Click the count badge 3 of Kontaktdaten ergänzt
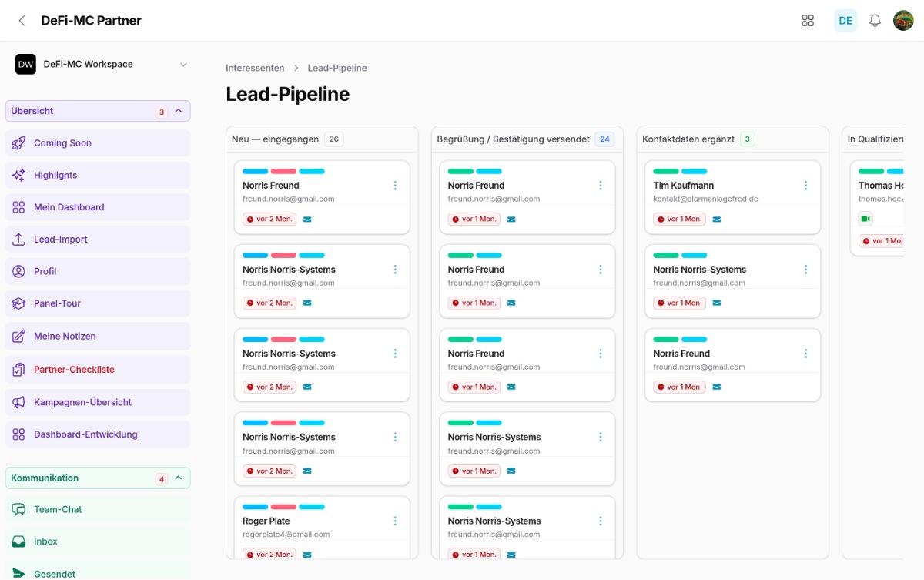This screenshot has height=580, width=924. coord(747,139)
